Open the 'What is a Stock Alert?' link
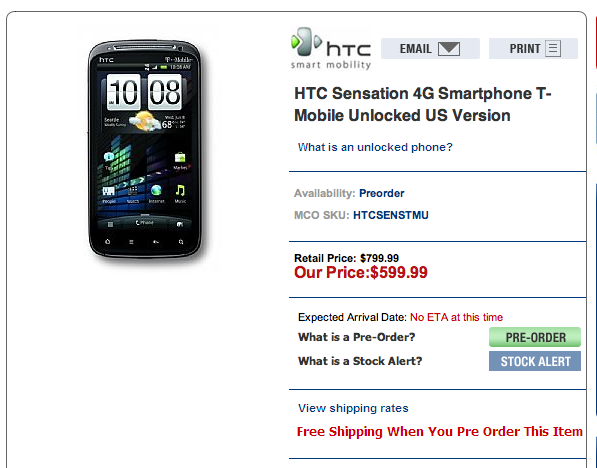Image resolution: width=597 pixels, height=468 pixels. [360, 361]
